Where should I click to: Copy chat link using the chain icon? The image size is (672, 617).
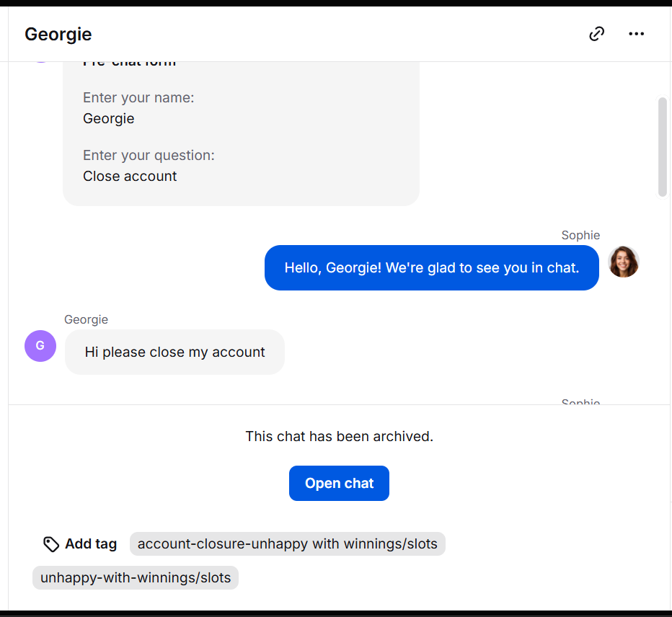click(596, 34)
